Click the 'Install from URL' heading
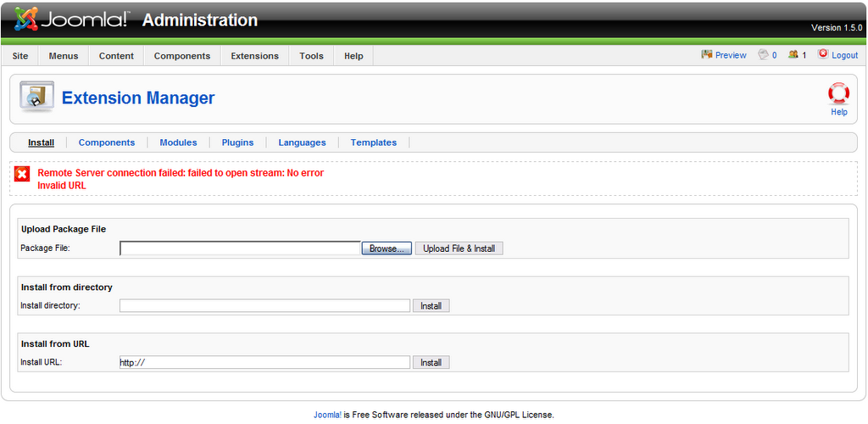The height and width of the screenshot is (424, 868). [55, 343]
